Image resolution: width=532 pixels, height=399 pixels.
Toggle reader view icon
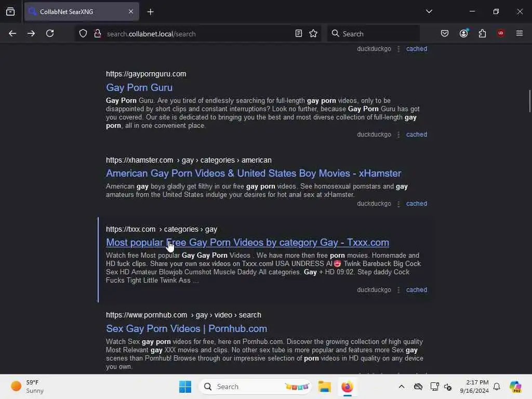[x=299, y=34]
